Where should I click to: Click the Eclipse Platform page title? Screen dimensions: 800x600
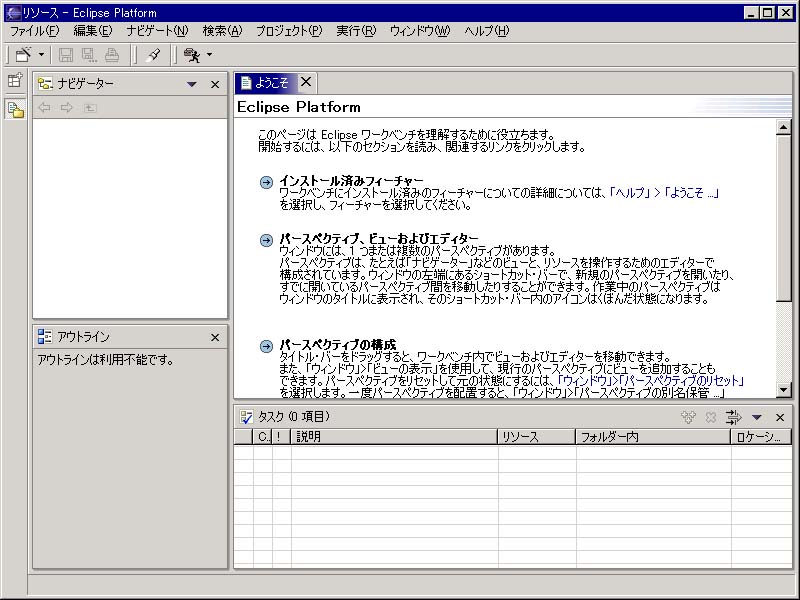(x=299, y=107)
